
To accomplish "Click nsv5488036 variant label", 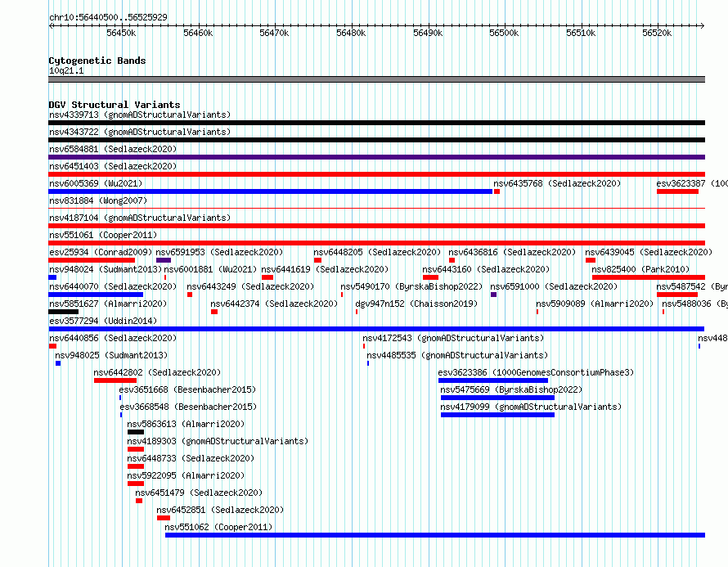I will coord(694,304).
